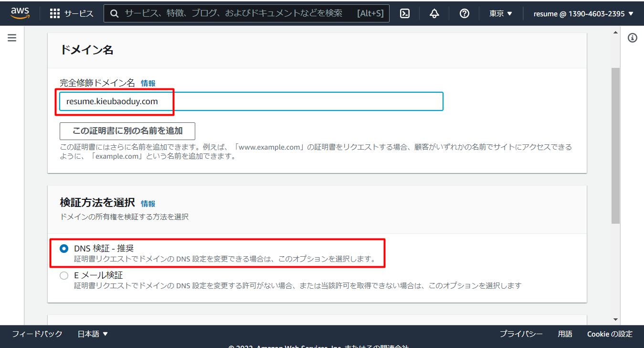This screenshot has height=348, width=644.
Task: Click the vertical scrollbar thumb
Action: [615, 145]
